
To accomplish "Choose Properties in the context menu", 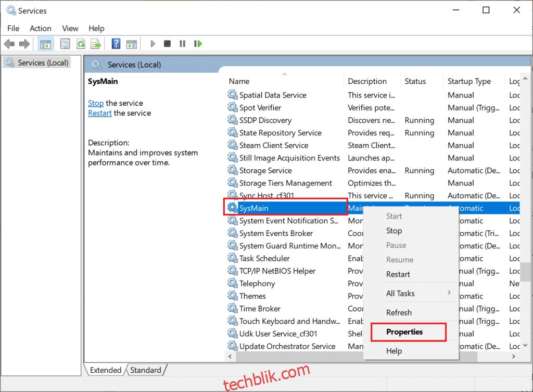I will (411, 332).
